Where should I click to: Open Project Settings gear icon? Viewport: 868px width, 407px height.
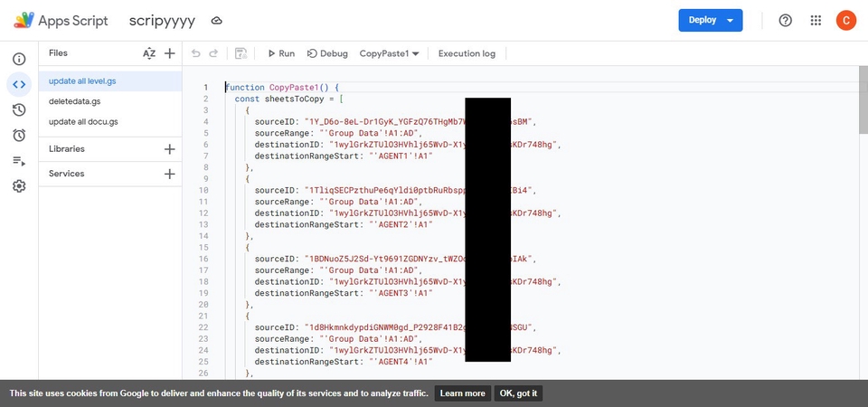19,186
